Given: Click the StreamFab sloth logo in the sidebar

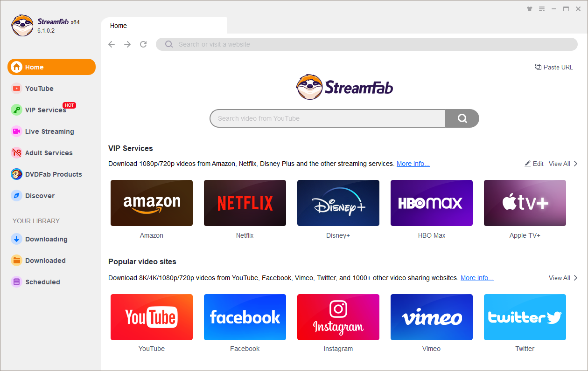Looking at the screenshot, I should pos(22,26).
